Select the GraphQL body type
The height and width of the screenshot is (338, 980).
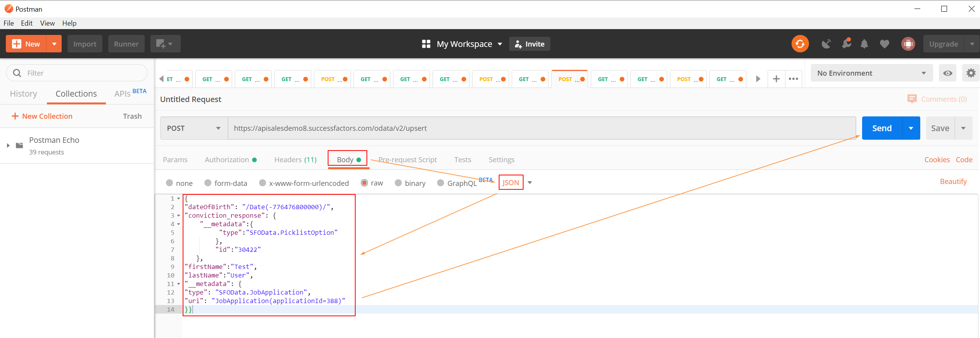[x=441, y=183]
